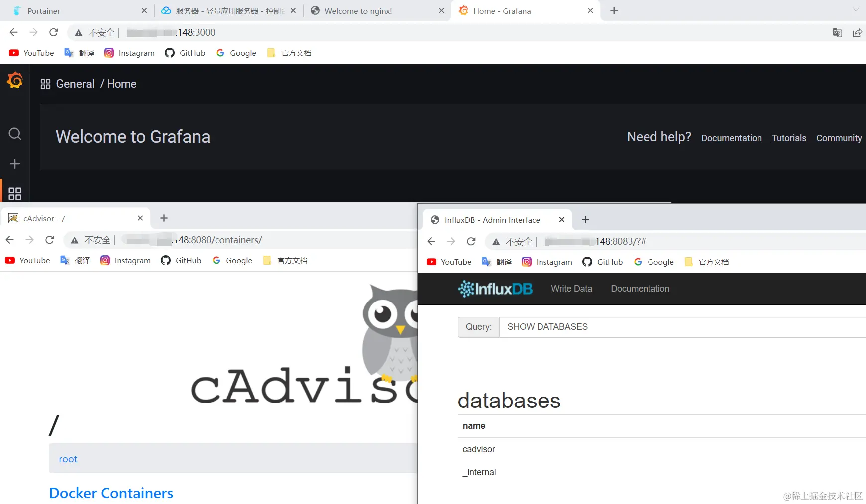
Task: Click the InfluxDB window address bar
Action: point(596,241)
